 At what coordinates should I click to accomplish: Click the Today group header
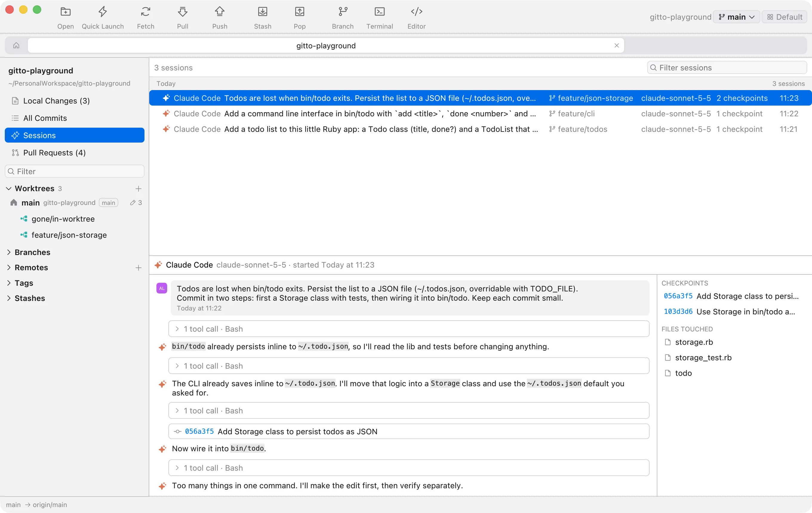pos(480,83)
